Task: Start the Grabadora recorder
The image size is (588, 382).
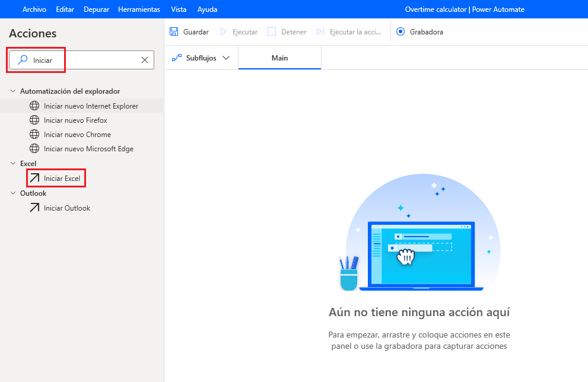Action: (x=401, y=31)
